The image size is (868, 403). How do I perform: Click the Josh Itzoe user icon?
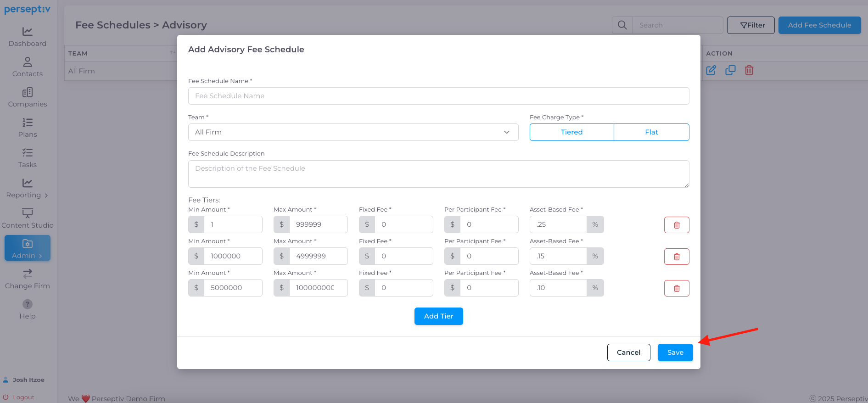(x=6, y=380)
